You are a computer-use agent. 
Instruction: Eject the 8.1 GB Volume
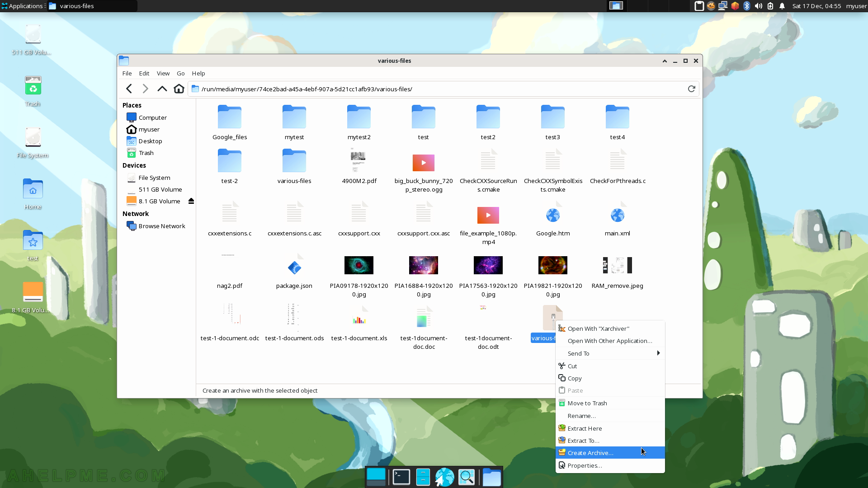[191, 201]
